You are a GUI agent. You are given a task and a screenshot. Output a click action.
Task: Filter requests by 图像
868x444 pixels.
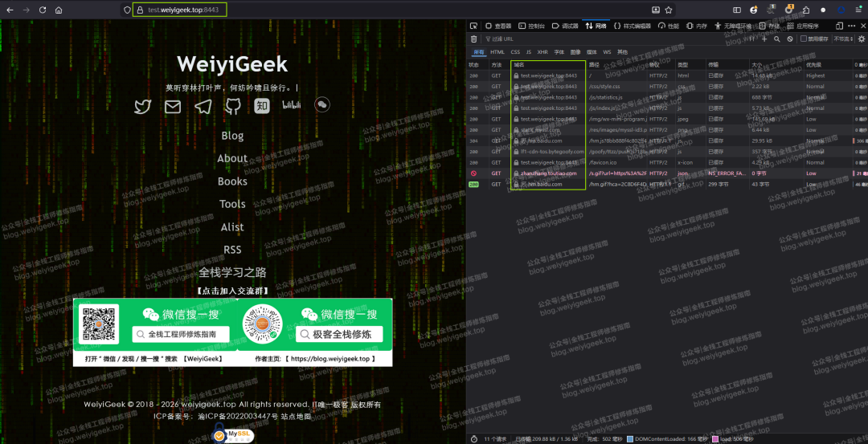[x=575, y=52]
